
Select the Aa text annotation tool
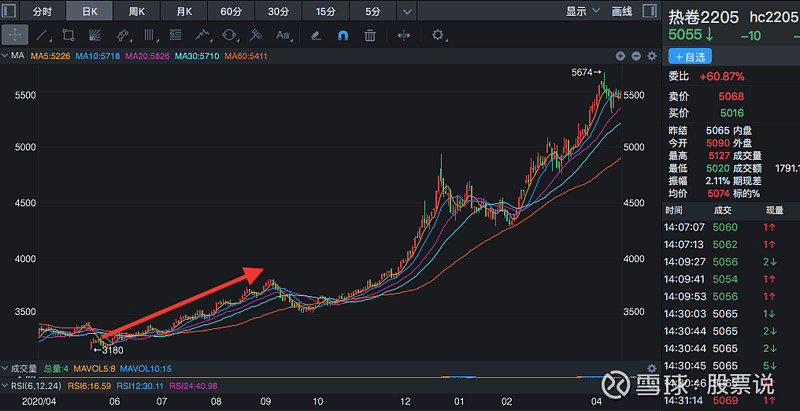(283, 35)
